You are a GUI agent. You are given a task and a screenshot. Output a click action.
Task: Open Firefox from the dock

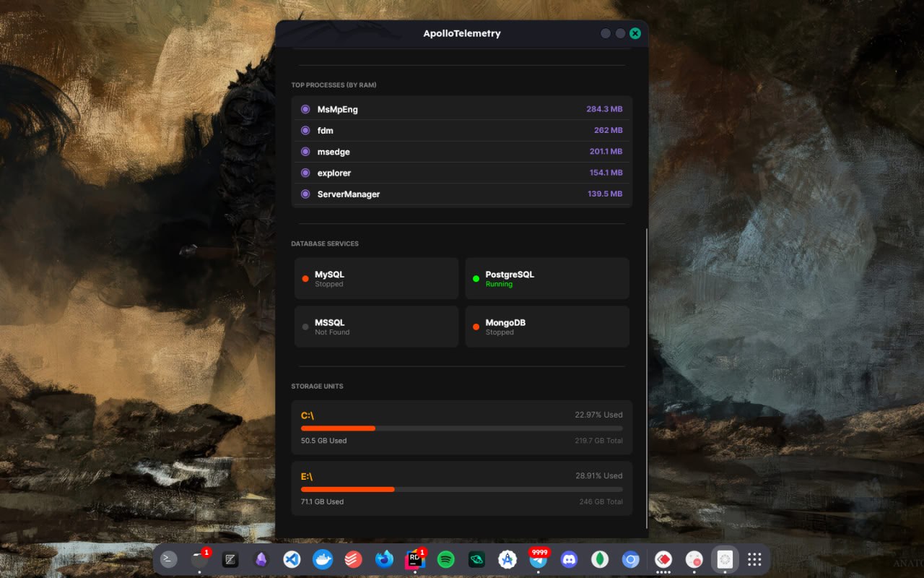pyautogui.click(x=384, y=559)
